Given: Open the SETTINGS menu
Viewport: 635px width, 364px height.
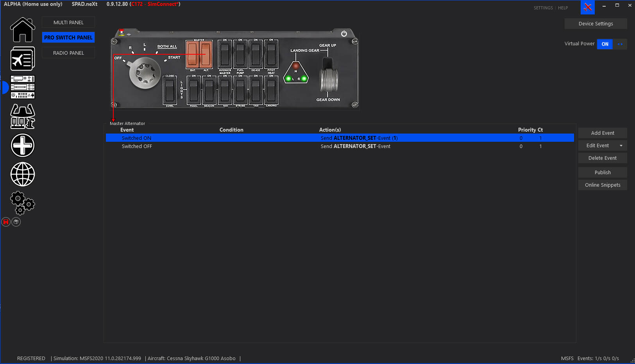Looking at the screenshot, I should click(x=543, y=8).
